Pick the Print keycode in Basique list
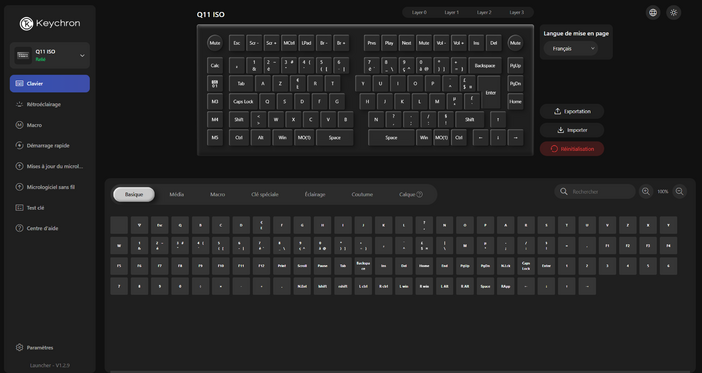 click(x=282, y=266)
